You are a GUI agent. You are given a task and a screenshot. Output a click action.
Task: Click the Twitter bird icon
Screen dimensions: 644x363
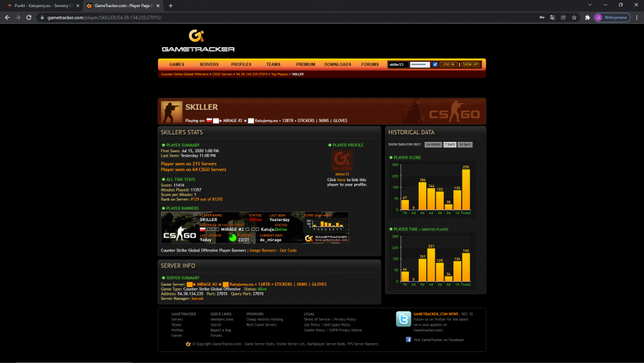(x=403, y=319)
